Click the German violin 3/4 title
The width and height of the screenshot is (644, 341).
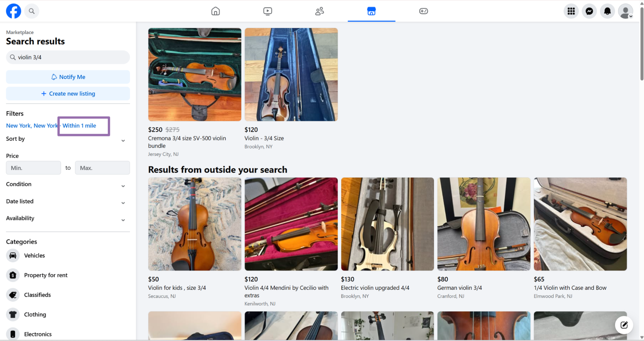click(x=460, y=288)
